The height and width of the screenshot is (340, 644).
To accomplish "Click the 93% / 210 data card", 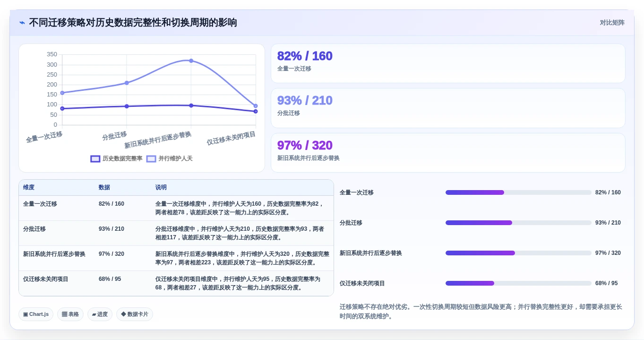I will tap(448, 108).
